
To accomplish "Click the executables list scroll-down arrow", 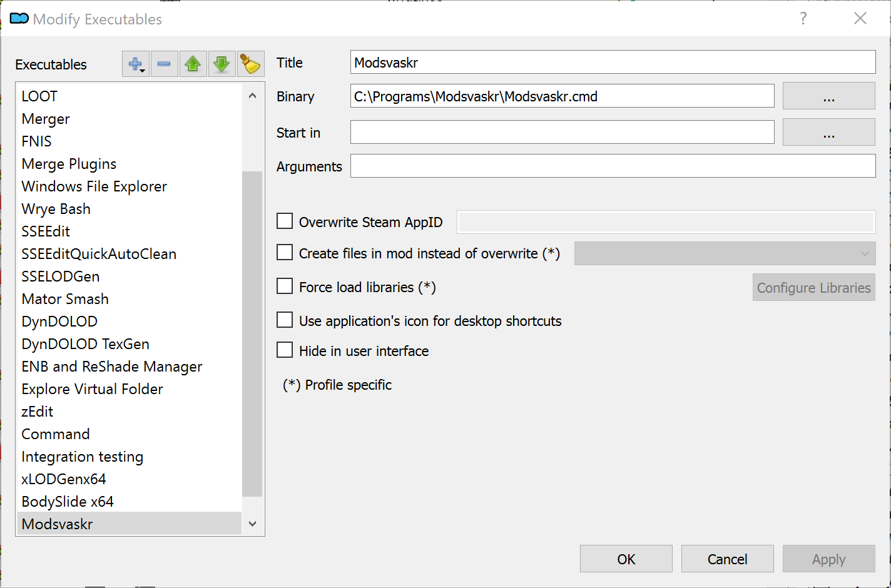I will [x=252, y=524].
